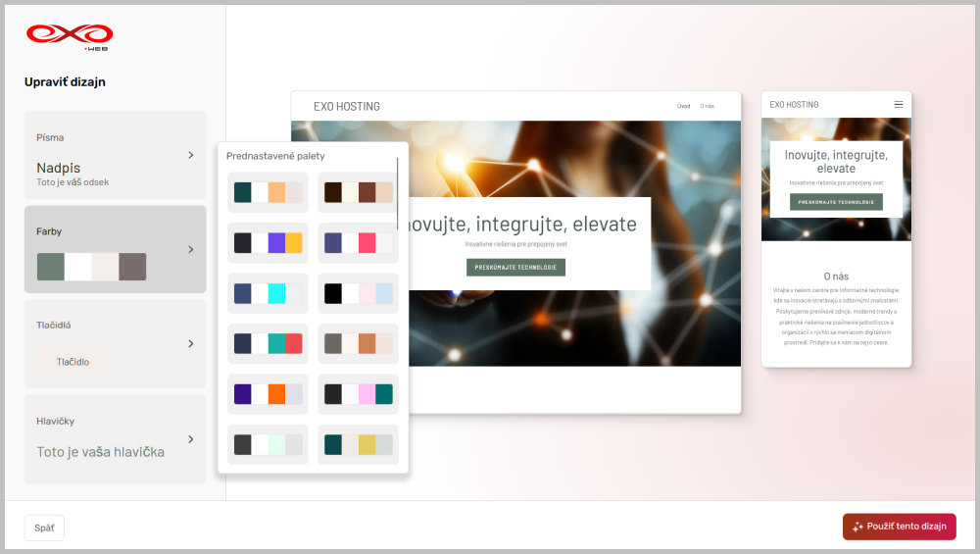Select palette with dark teal and mustard yellow
Viewport: 980px width, 554px height.
pyautogui.click(x=358, y=444)
